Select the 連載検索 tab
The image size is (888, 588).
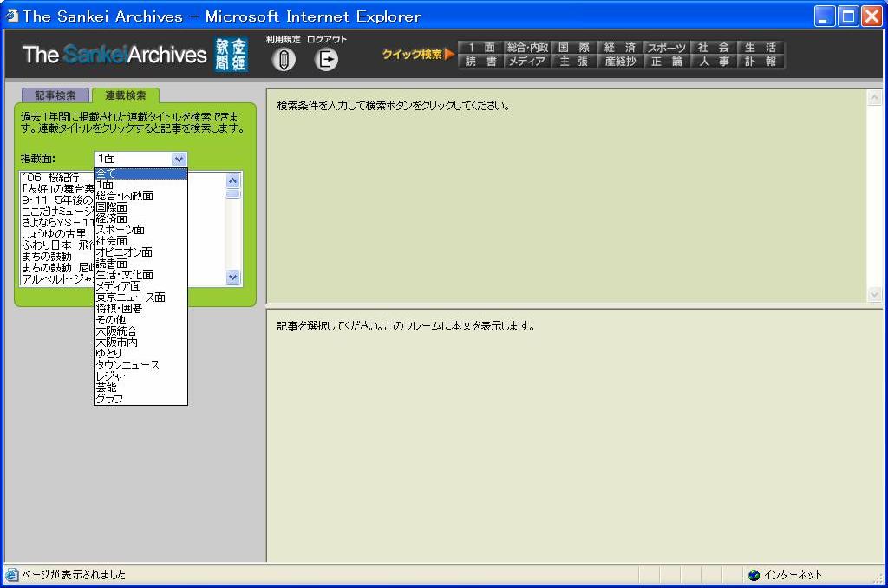coord(126,95)
